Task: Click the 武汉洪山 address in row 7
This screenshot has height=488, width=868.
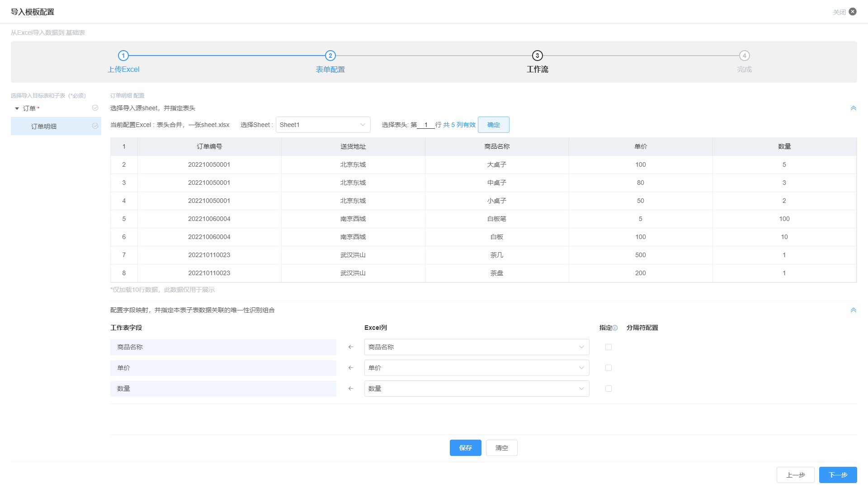Action: [x=353, y=255]
